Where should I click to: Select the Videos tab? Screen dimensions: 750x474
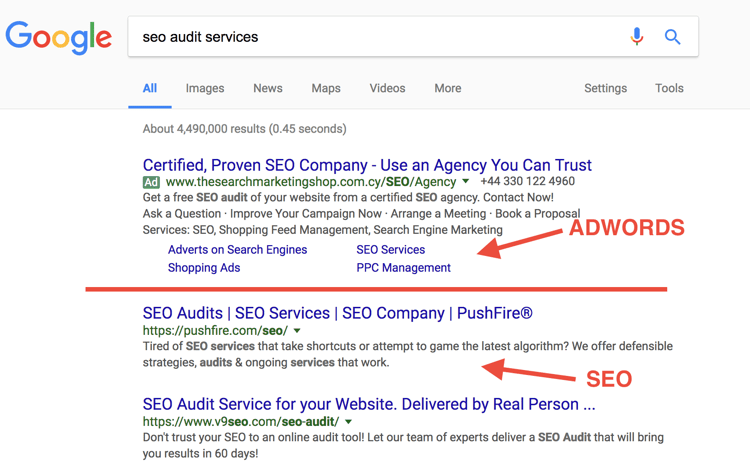(x=387, y=88)
